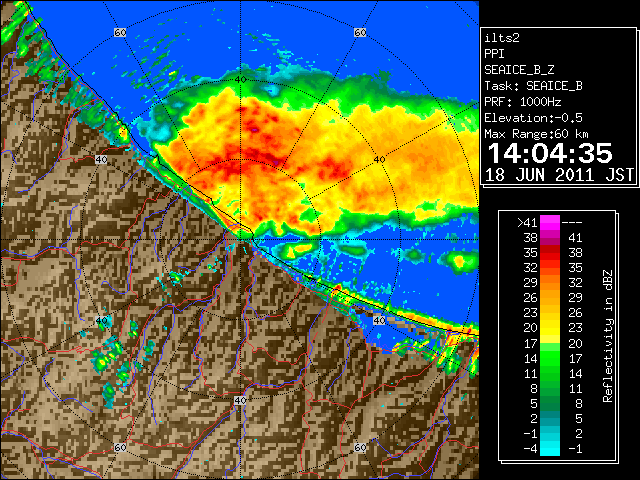The image size is (640, 480).
Task: Pick the red 35–38 dBZ legend band
Action: (x=550, y=253)
